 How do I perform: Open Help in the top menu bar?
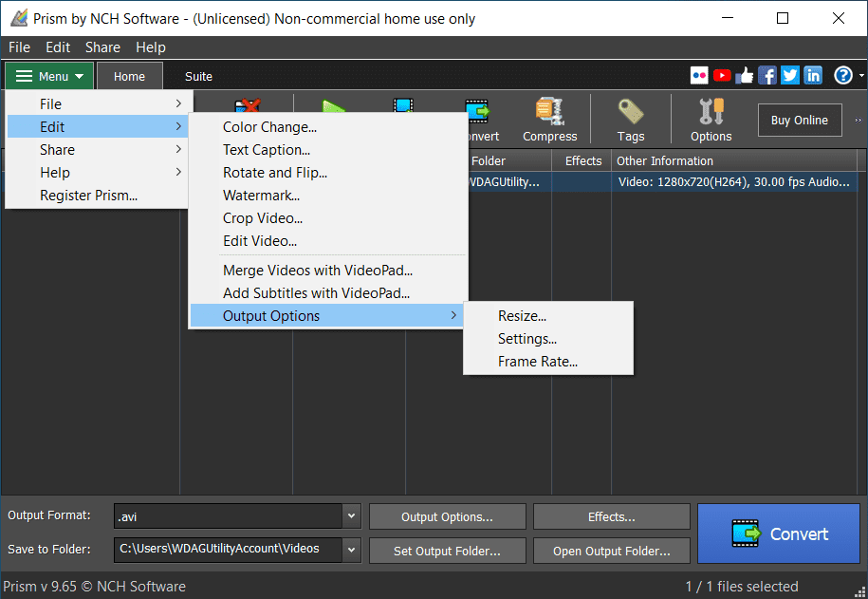click(x=151, y=47)
